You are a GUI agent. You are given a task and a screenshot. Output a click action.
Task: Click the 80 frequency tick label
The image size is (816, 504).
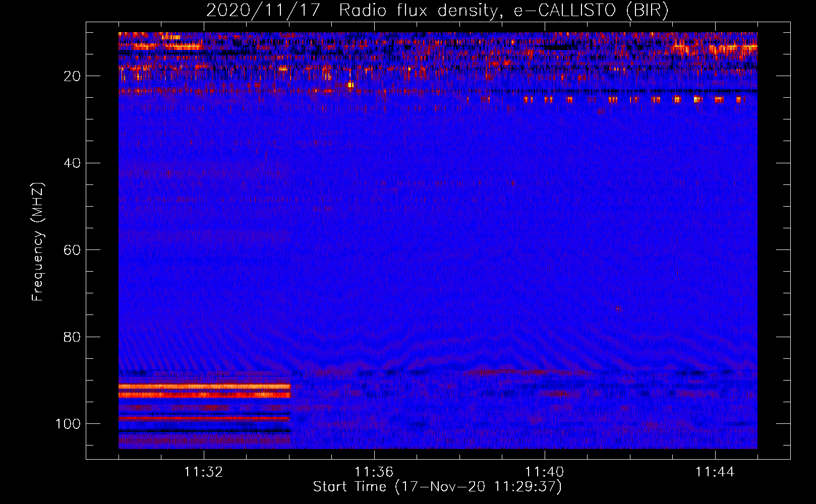[73, 337]
